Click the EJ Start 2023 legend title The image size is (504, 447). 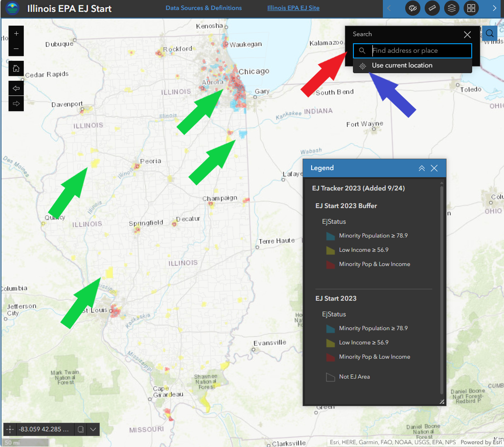(335, 298)
